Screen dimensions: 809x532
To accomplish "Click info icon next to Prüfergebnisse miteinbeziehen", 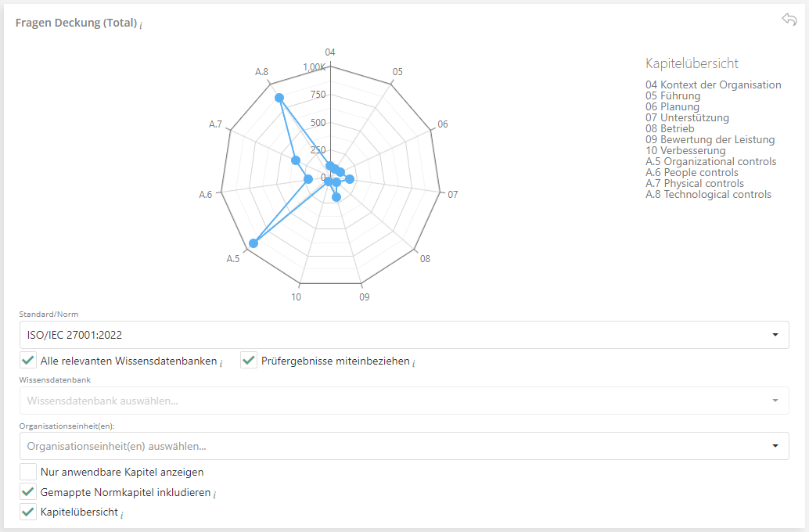I will coord(414,362).
